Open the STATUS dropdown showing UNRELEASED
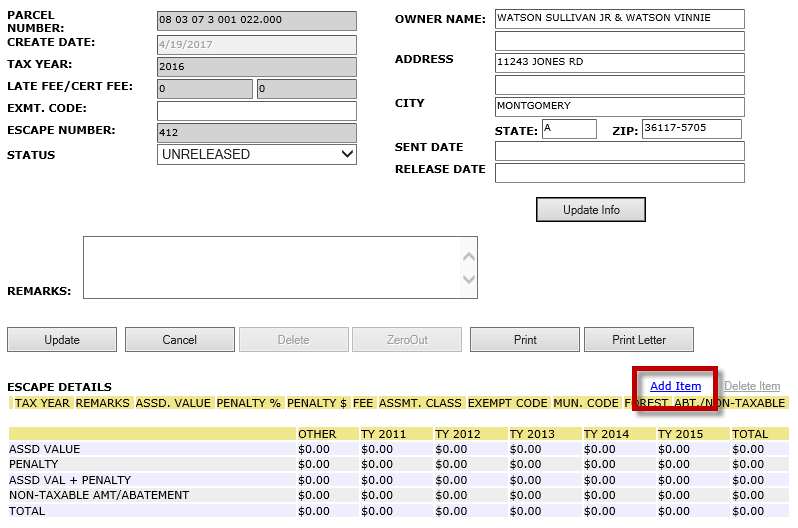Image resolution: width=798 pixels, height=528 pixels. coord(257,154)
